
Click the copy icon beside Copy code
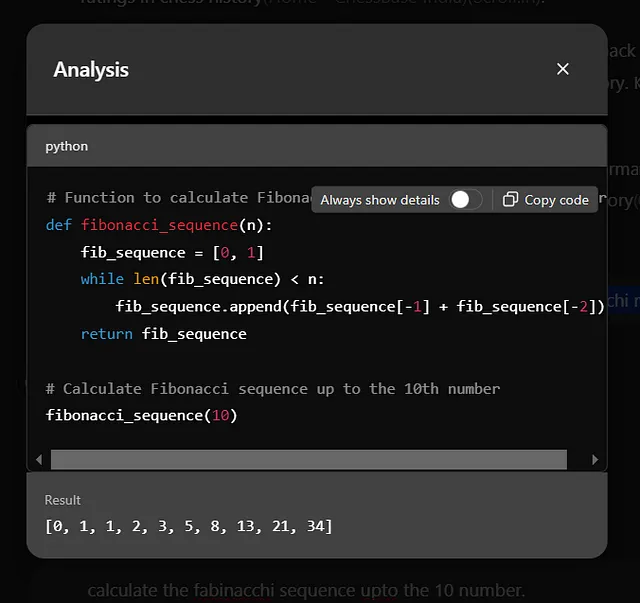(x=510, y=199)
